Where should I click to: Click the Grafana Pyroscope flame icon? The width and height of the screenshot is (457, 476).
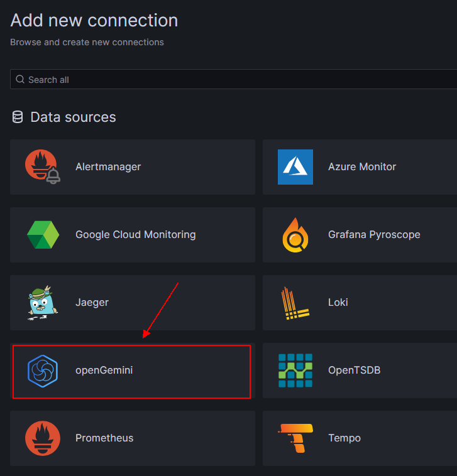click(x=295, y=235)
